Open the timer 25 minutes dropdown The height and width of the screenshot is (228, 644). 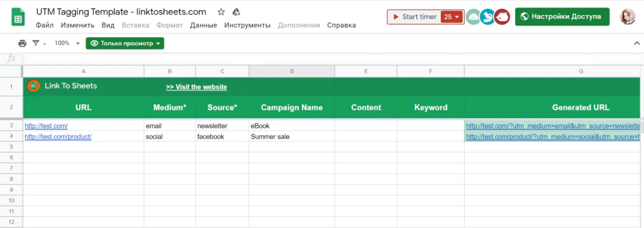(x=452, y=17)
